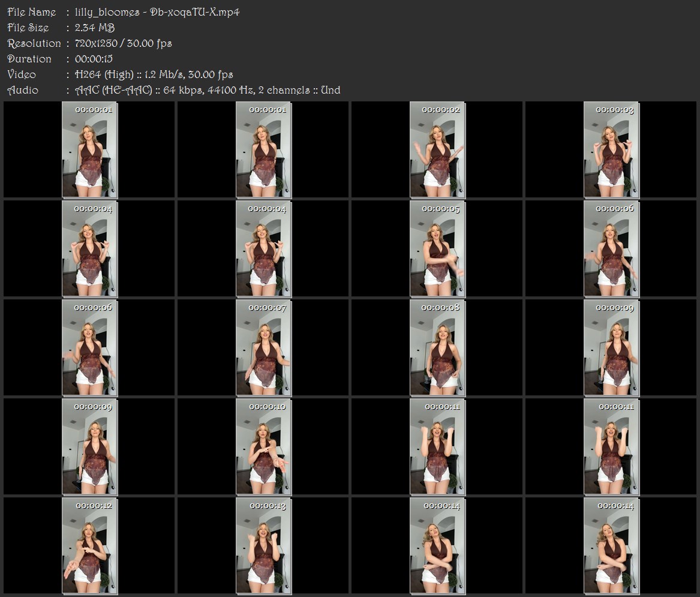This screenshot has height=597, width=700.
Task: Select the file size value "2.34 MB"
Action: (x=95, y=28)
